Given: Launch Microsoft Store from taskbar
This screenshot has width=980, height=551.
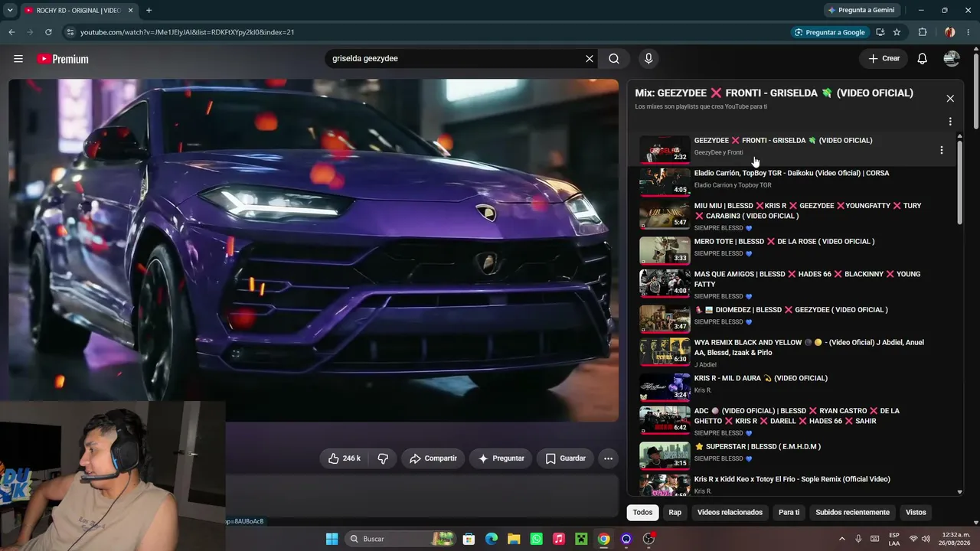Looking at the screenshot, I should [x=469, y=539].
